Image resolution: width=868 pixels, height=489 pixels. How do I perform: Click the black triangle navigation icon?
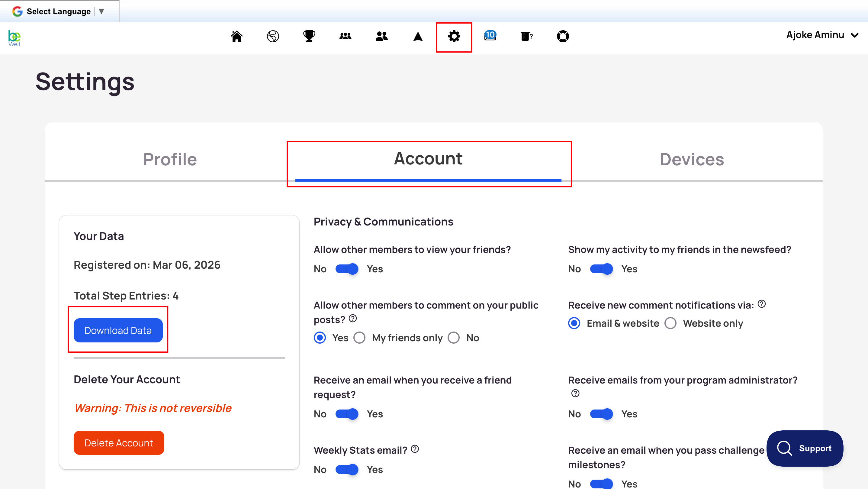(x=418, y=36)
